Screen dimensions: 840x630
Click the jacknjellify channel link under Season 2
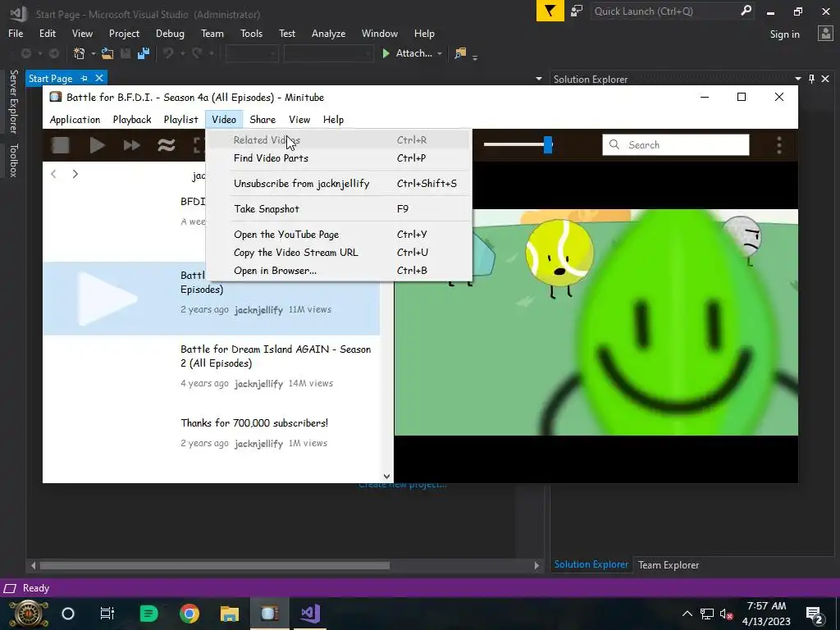pyautogui.click(x=258, y=384)
